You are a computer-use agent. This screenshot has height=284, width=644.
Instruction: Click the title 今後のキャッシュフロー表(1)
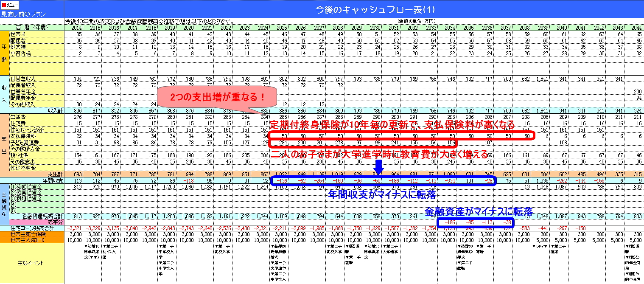point(375,9)
